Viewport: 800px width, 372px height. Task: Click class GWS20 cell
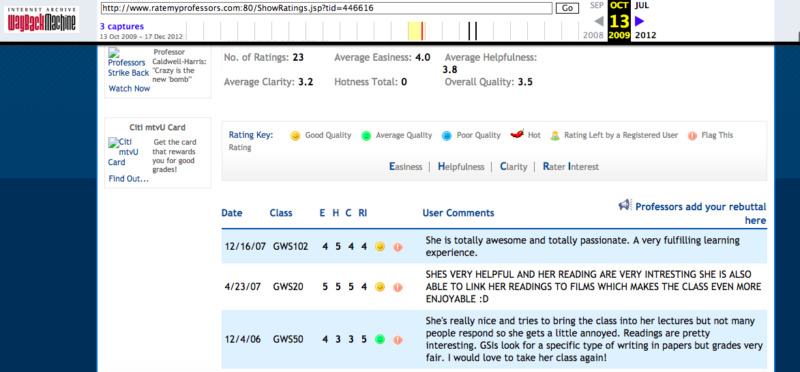click(x=288, y=287)
